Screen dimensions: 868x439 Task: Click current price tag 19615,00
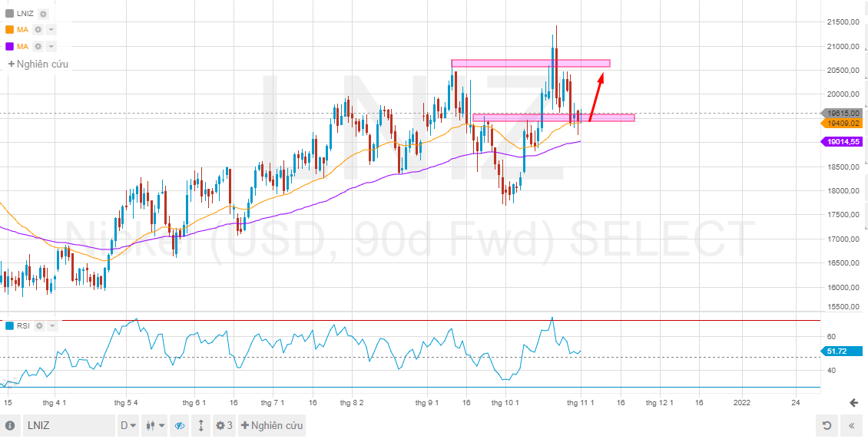tap(841, 114)
